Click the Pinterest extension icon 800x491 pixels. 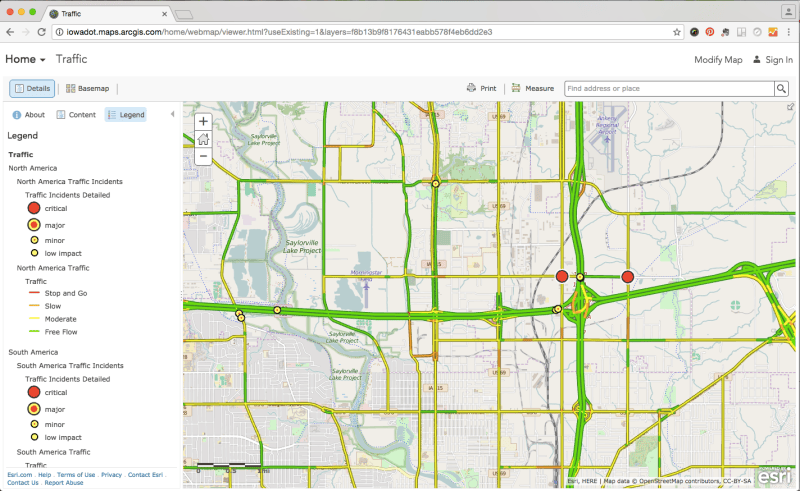[x=710, y=32]
